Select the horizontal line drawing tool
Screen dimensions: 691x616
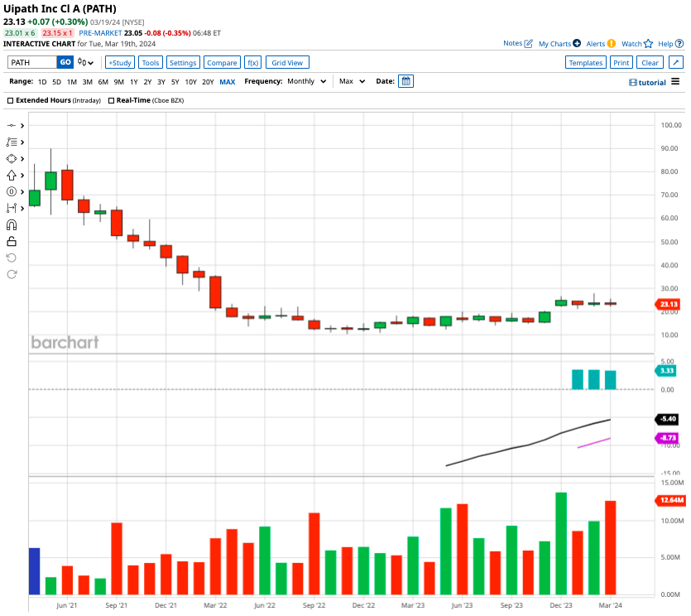12,125
